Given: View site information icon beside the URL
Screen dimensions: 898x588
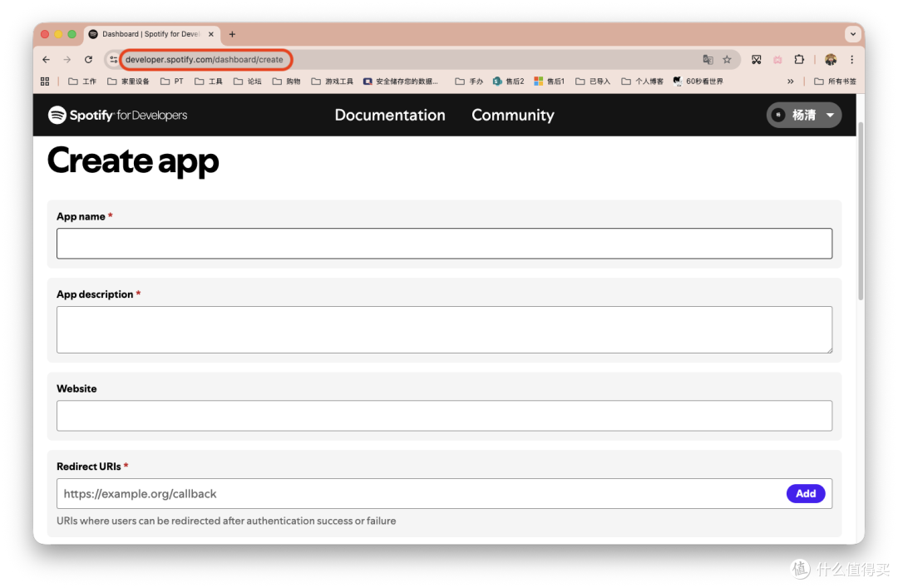Looking at the screenshot, I should coord(114,60).
